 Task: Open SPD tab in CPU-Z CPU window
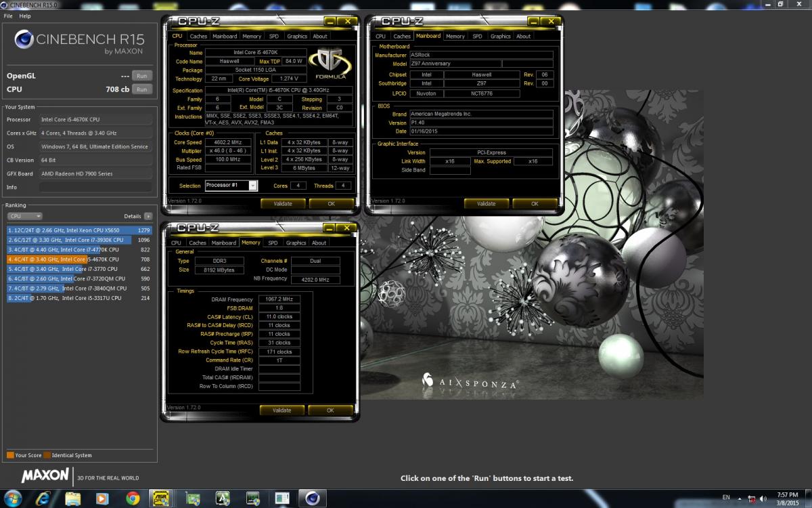click(x=273, y=37)
